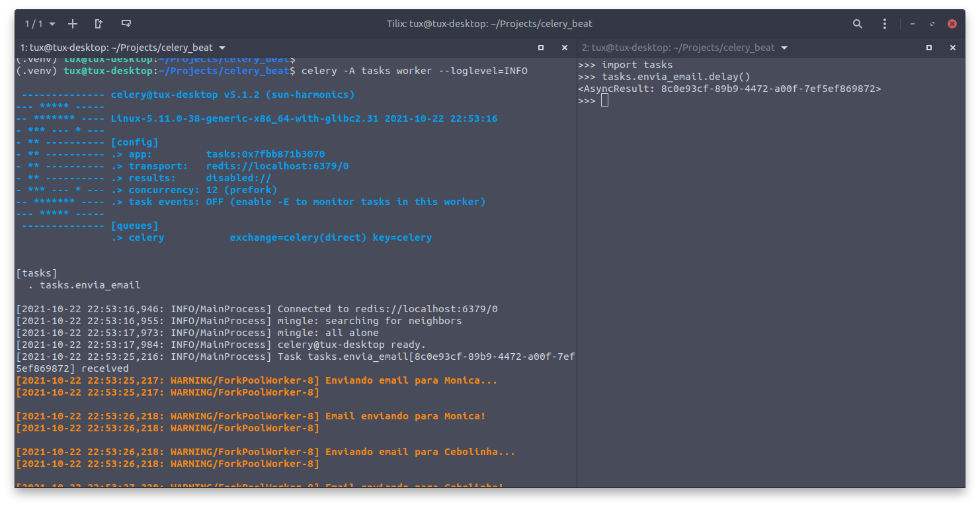This screenshot has height=508, width=980.
Task: Close terminal 1 pane
Action: click(565, 48)
